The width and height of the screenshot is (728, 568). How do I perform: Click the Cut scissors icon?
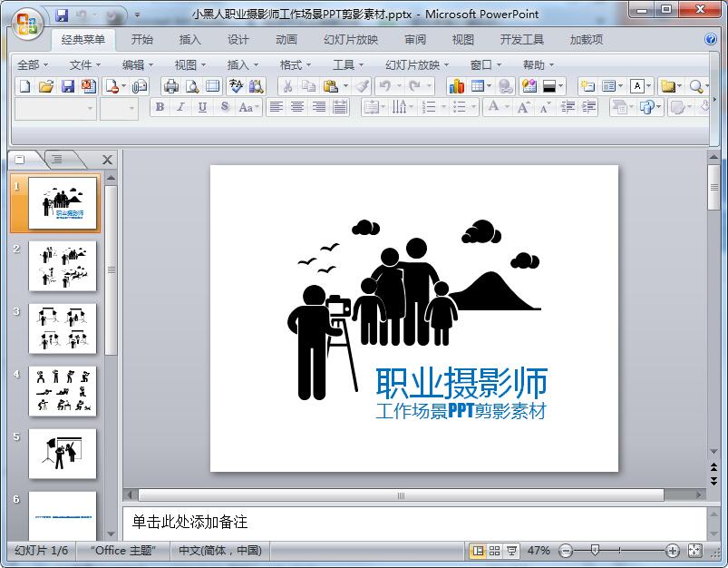(286, 86)
